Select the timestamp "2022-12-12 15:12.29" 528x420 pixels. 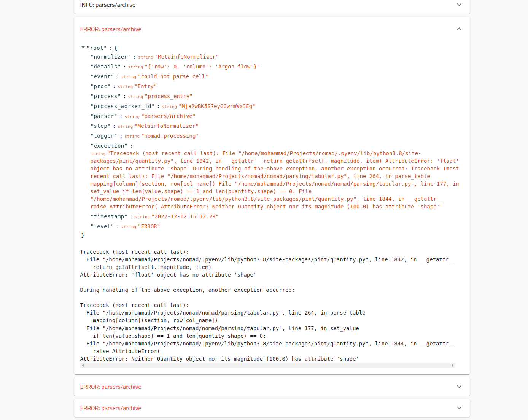[185, 216]
